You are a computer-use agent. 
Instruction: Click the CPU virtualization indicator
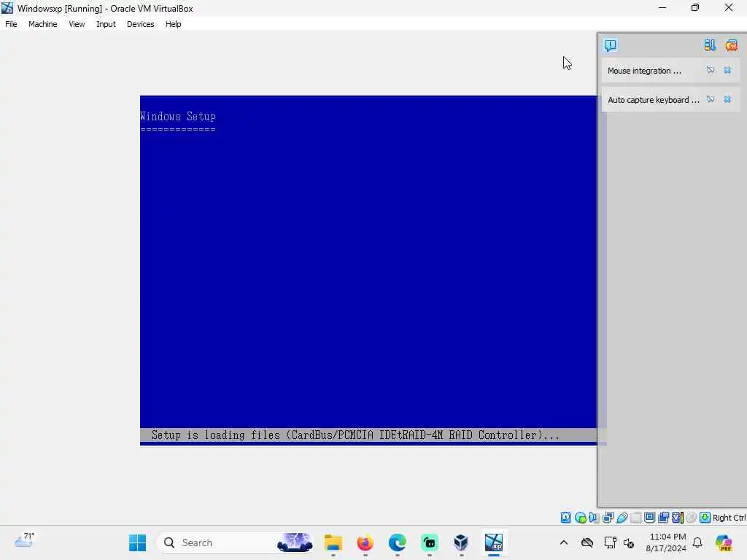pos(678,518)
